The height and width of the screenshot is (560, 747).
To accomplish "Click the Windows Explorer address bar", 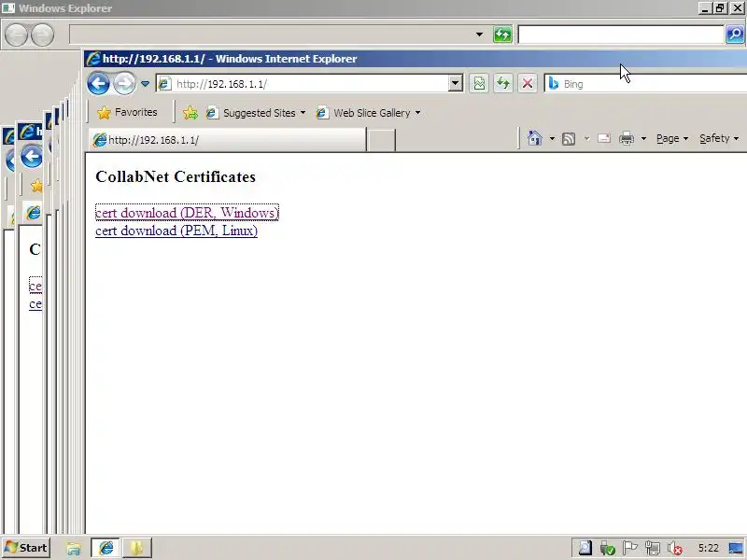I will tap(272, 35).
